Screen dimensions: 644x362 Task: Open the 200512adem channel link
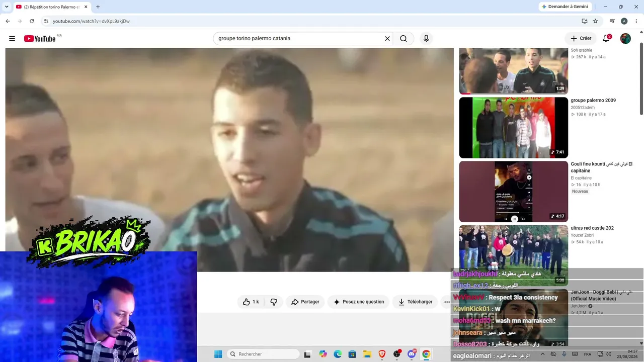583,108
